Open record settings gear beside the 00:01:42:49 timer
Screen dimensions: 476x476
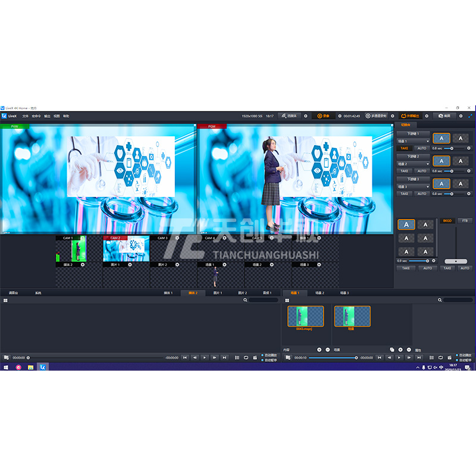pos(340,116)
